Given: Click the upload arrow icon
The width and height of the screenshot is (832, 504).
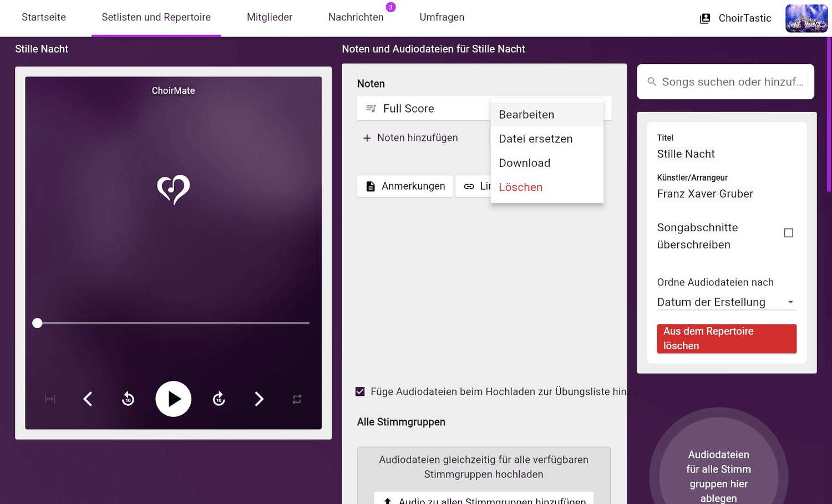Looking at the screenshot, I should click(388, 501).
